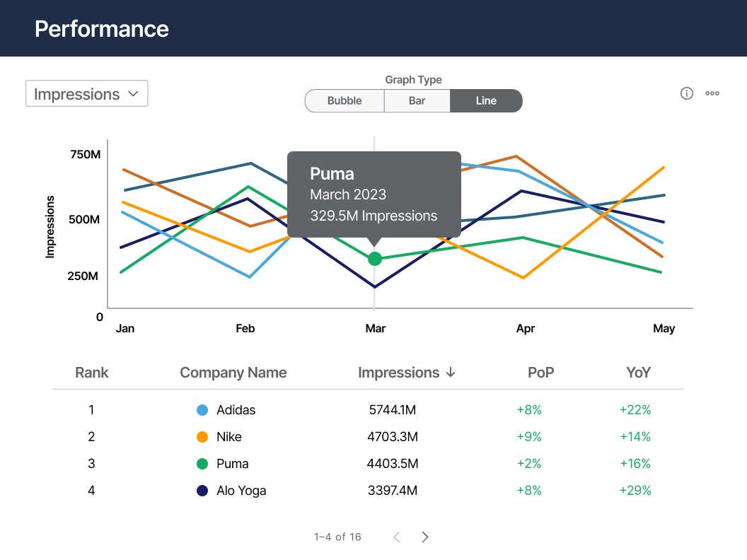Sort table by PoP column
The image size is (747, 560).
click(540, 373)
